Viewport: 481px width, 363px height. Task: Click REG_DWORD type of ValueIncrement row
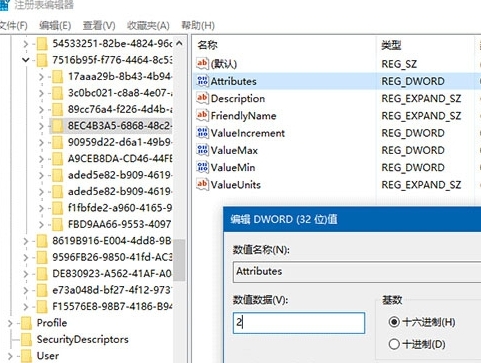[413, 133]
